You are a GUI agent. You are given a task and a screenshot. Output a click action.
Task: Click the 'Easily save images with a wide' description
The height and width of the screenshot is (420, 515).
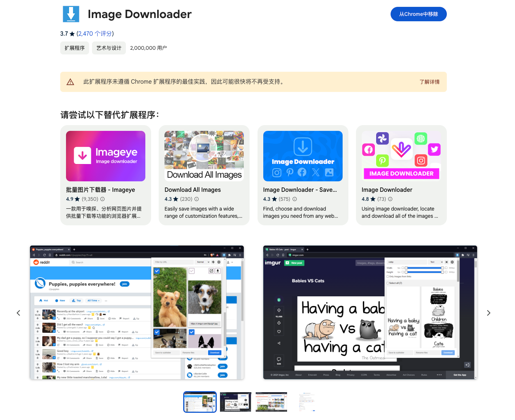click(203, 212)
